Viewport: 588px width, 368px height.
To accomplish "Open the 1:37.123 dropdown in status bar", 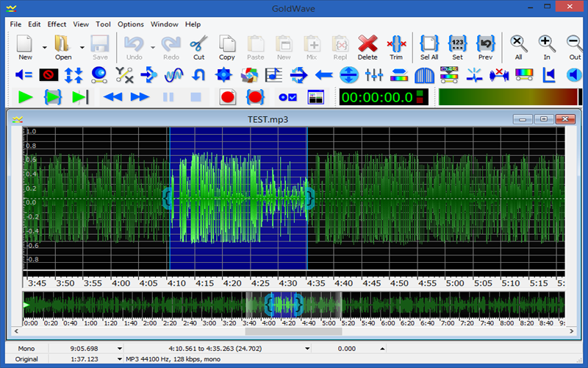I will point(120,359).
